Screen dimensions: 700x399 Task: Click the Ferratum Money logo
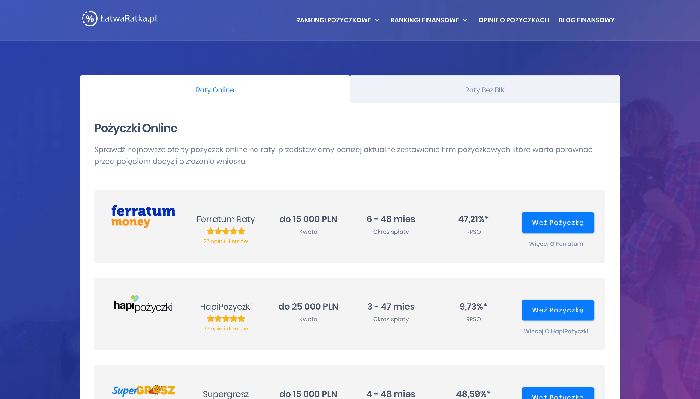pyautogui.click(x=143, y=216)
